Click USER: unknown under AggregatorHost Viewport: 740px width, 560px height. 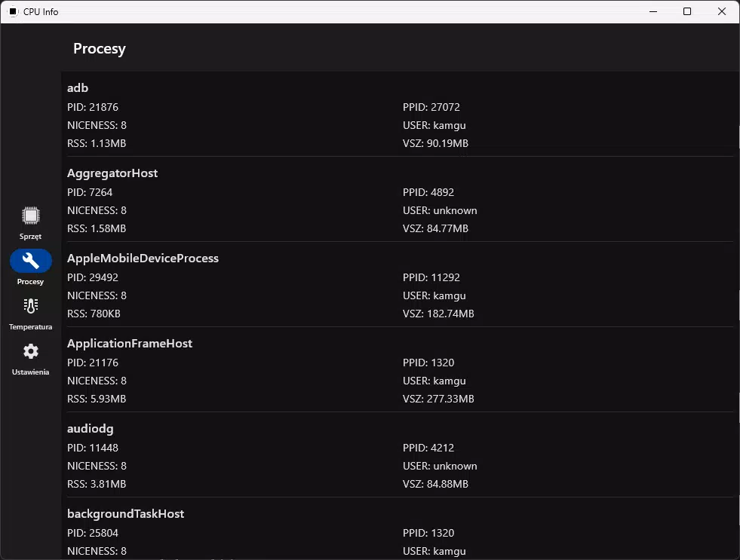(440, 211)
